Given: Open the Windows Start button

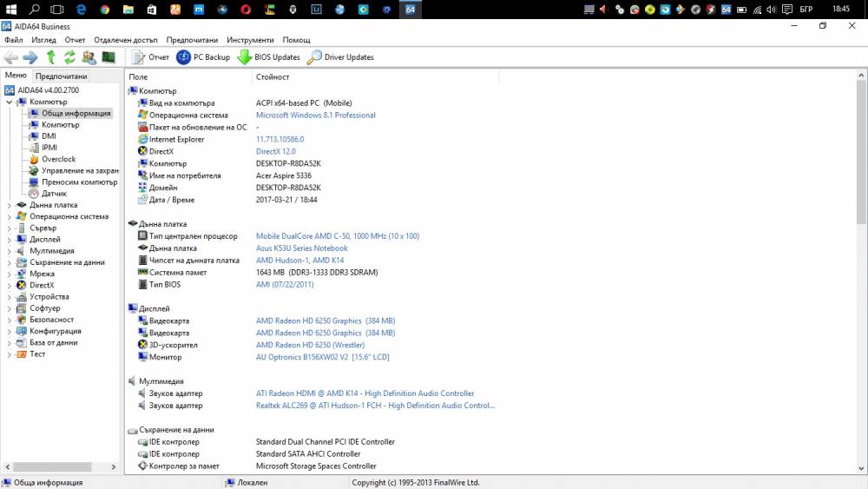Looking at the screenshot, I should click(x=11, y=10).
